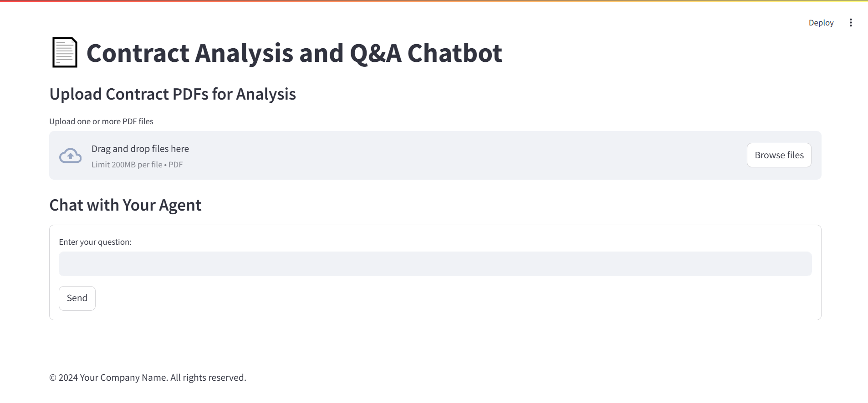The height and width of the screenshot is (403, 868).
Task: Click the document page emoji icon
Action: (65, 53)
